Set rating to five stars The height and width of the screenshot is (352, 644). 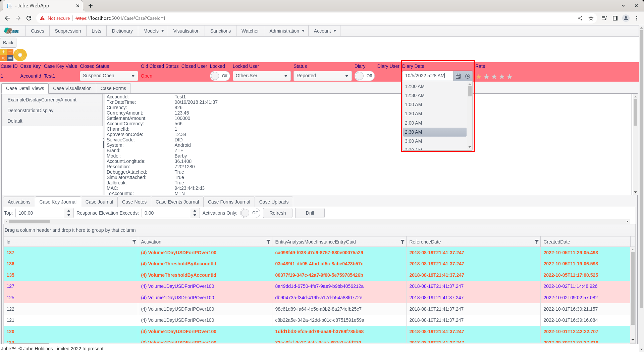coord(509,77)
